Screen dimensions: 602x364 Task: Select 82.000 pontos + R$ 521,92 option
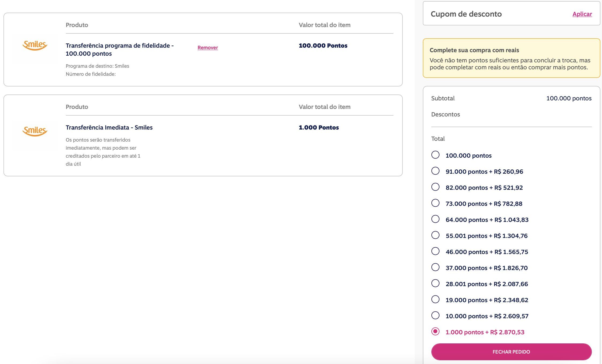tap(435, 187)
